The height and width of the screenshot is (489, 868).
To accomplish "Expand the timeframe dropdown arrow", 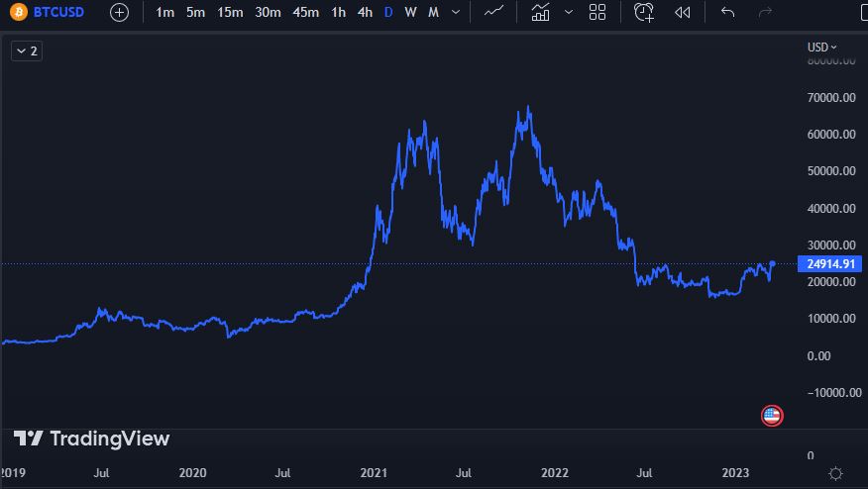I will pos(456,12).
